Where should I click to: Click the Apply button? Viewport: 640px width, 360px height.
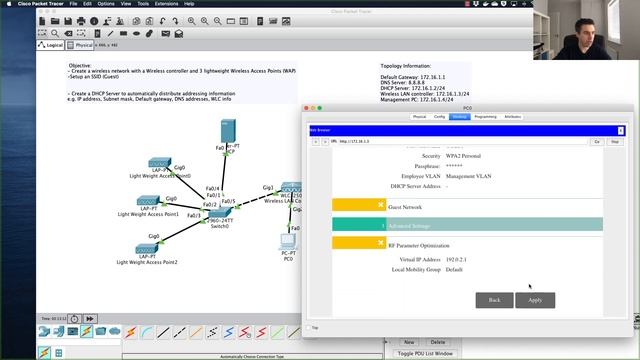click(535, 300)
